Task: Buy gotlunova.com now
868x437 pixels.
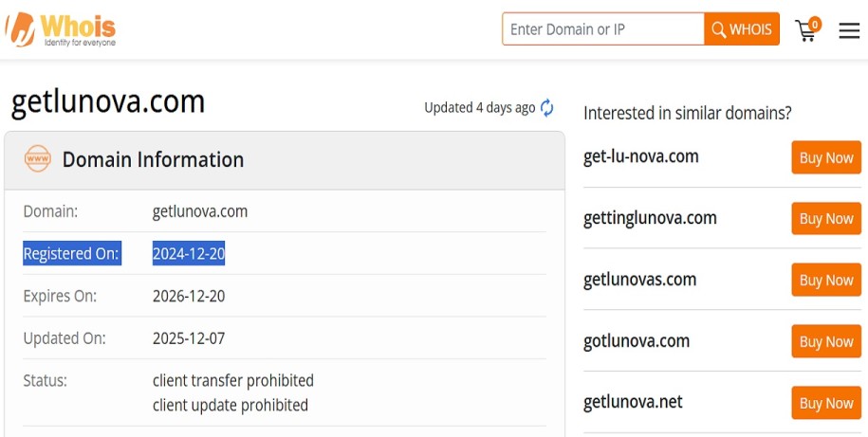Action: (x=826, y=341)
